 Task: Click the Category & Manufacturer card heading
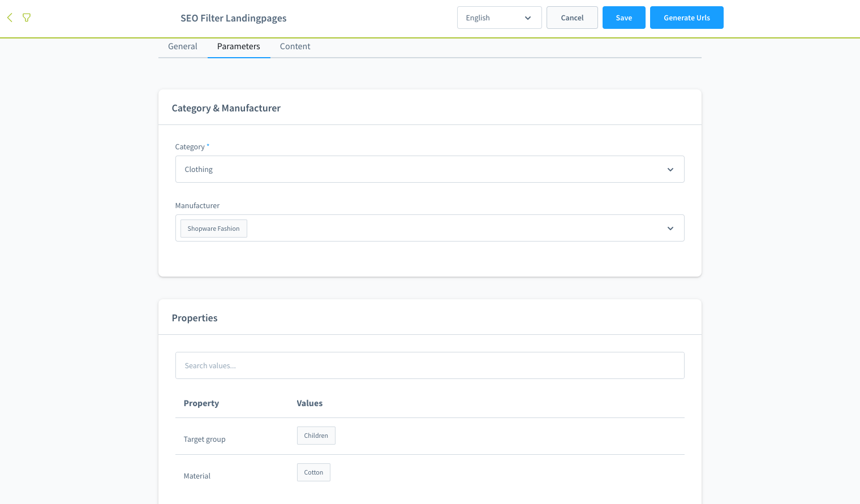(x=226, y=108)
